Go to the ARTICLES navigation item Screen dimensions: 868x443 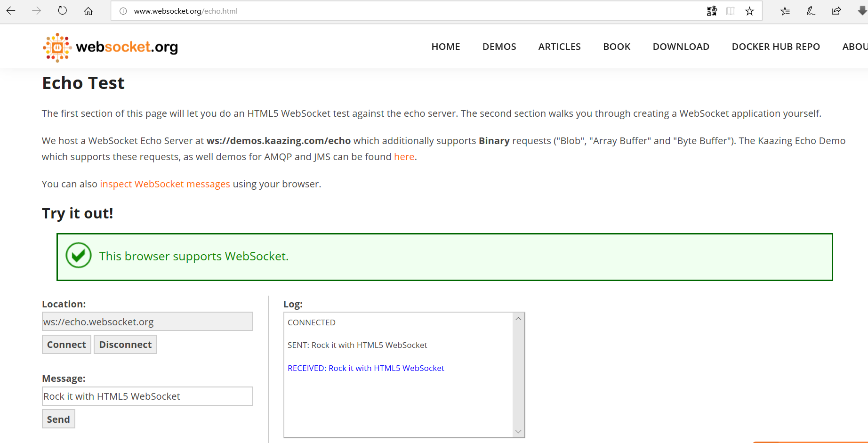coord(559,47)
